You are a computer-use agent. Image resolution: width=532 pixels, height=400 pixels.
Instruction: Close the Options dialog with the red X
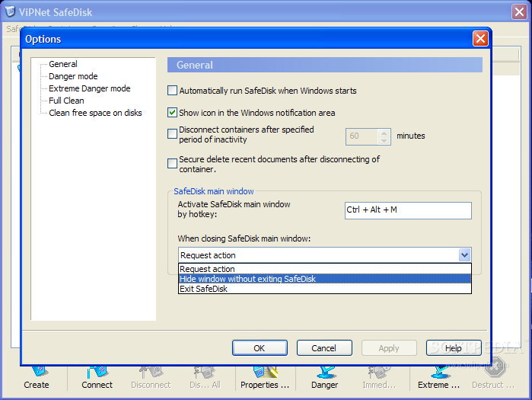[x=480, y=39]
